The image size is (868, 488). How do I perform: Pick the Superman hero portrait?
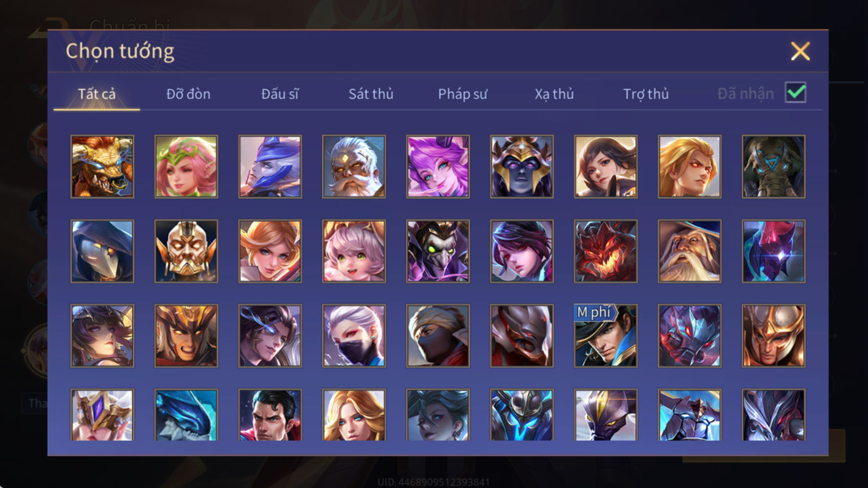coord(270,415)
